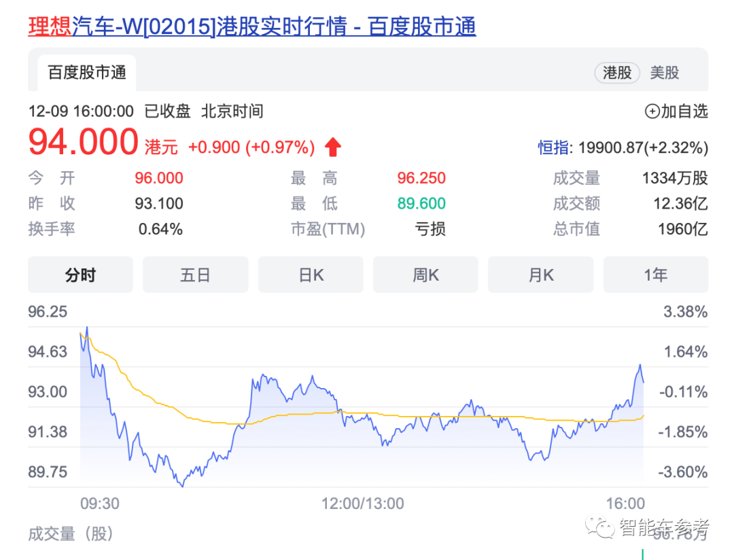Click the 89.75 y-axis price label

click(x=48, y=472)
